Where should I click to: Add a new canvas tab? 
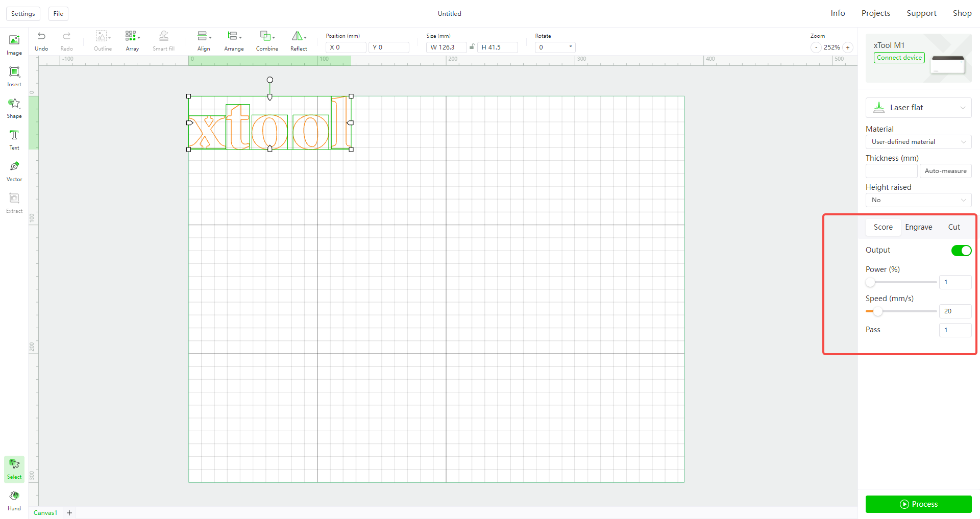tap(69, 513)
